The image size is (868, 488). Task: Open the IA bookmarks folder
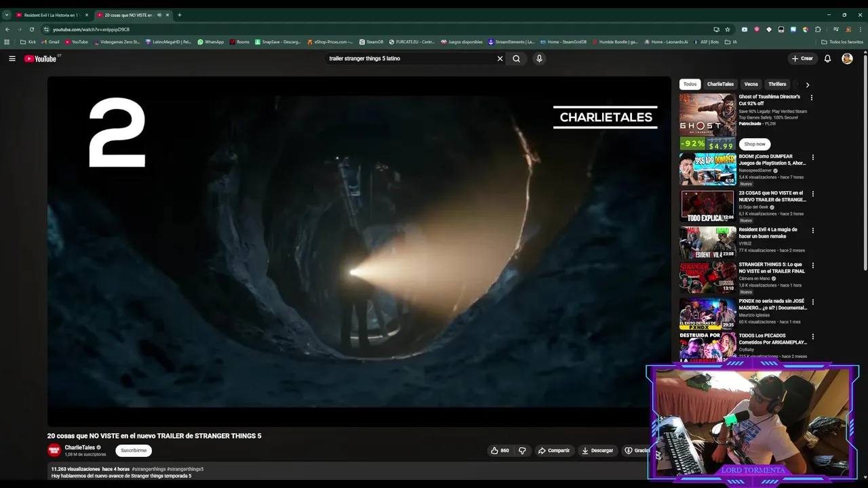[x=731, y=42]
